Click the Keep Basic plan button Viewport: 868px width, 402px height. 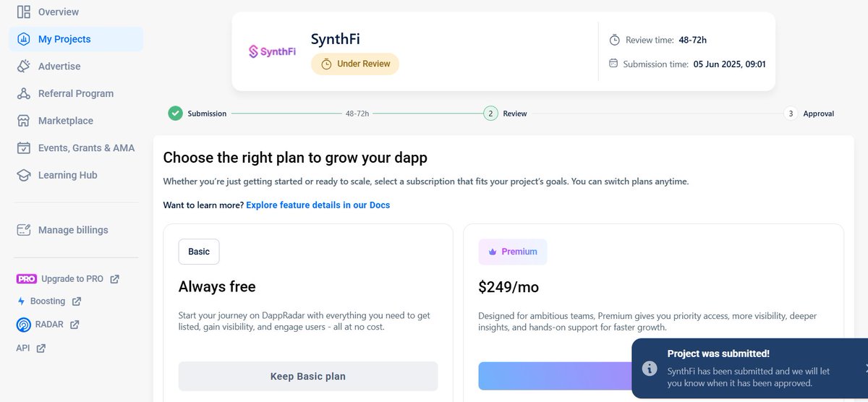308,376
